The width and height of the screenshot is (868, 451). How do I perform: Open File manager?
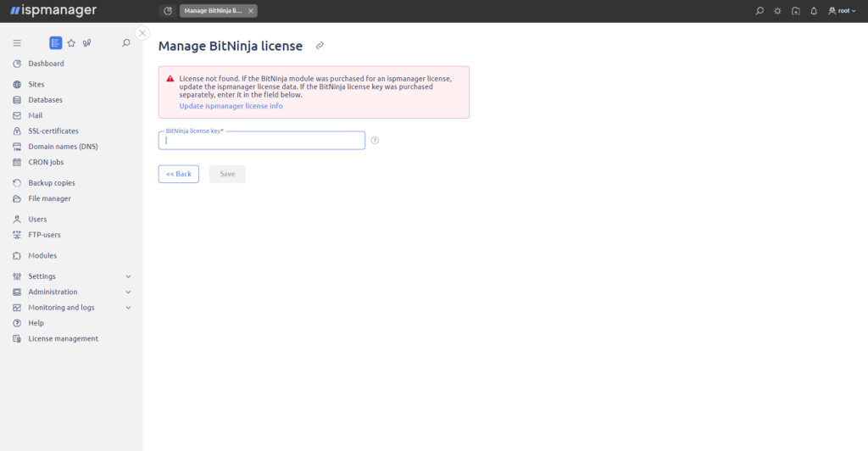point(49,198)
